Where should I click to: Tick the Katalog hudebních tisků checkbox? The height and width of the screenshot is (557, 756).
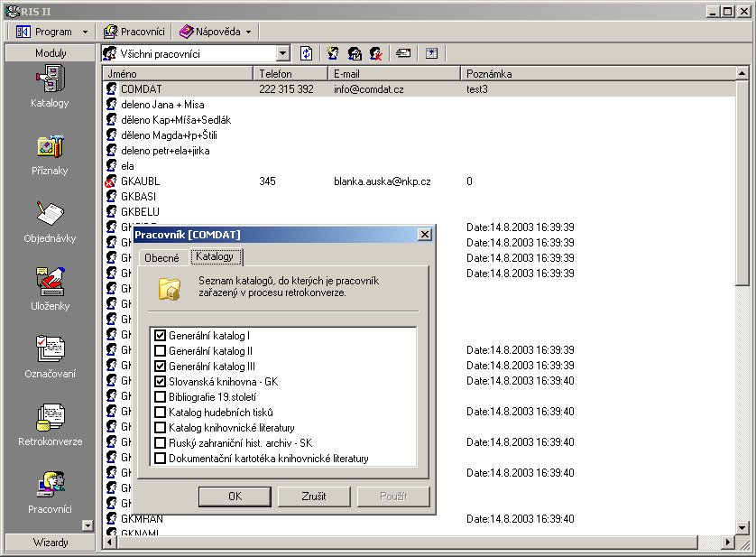tap(161, 413)
